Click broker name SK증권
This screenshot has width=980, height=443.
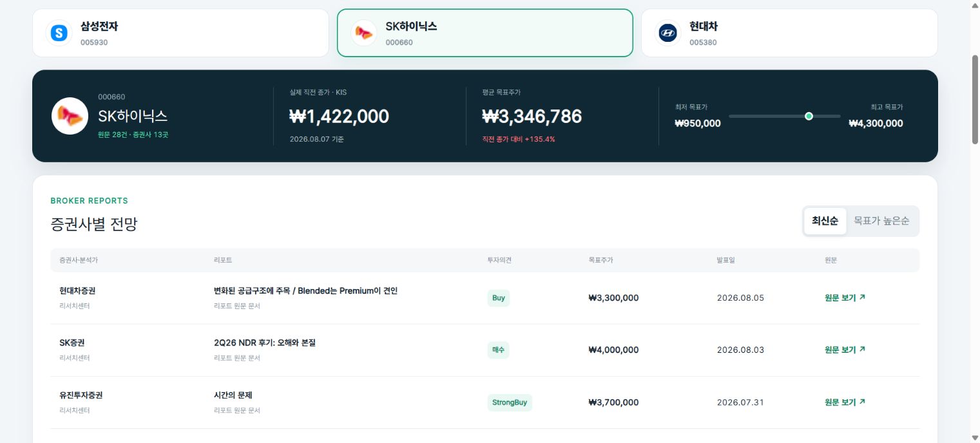point(72,343)
